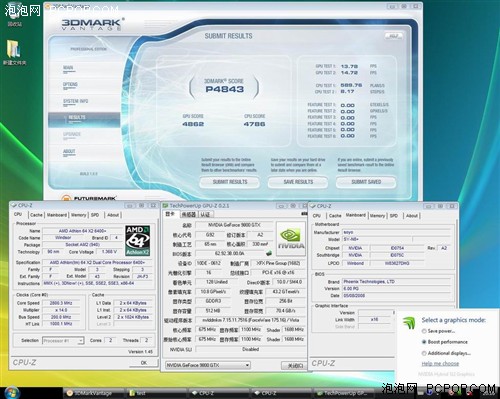This screenshot has height=399, width=500.
Task: Click the SUBMIT SAVED button
Action: [x=366, y=182]
